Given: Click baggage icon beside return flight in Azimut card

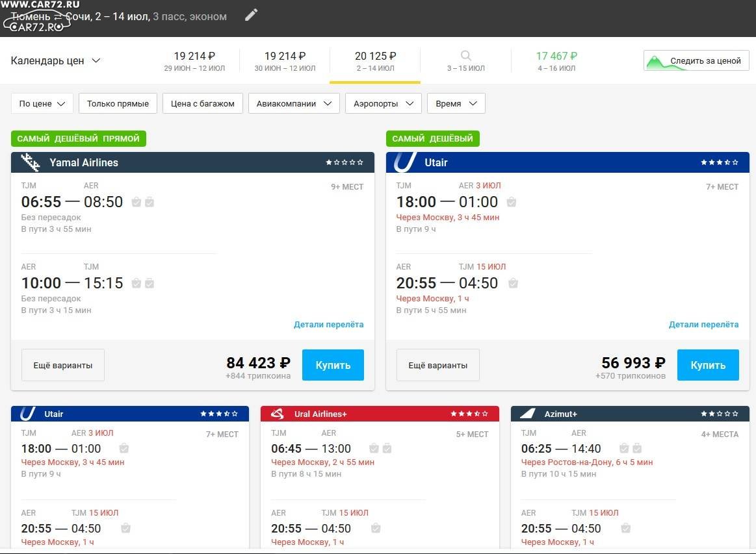Looking at the screenshot, I should [626, 529].
